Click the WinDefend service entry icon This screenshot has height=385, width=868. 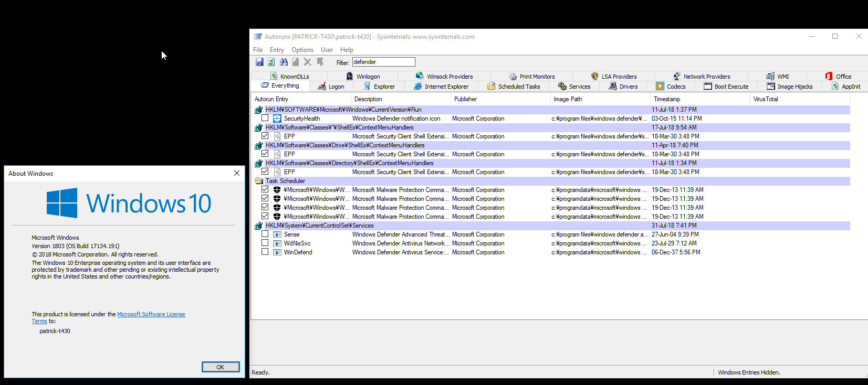[x=277, y=252]
